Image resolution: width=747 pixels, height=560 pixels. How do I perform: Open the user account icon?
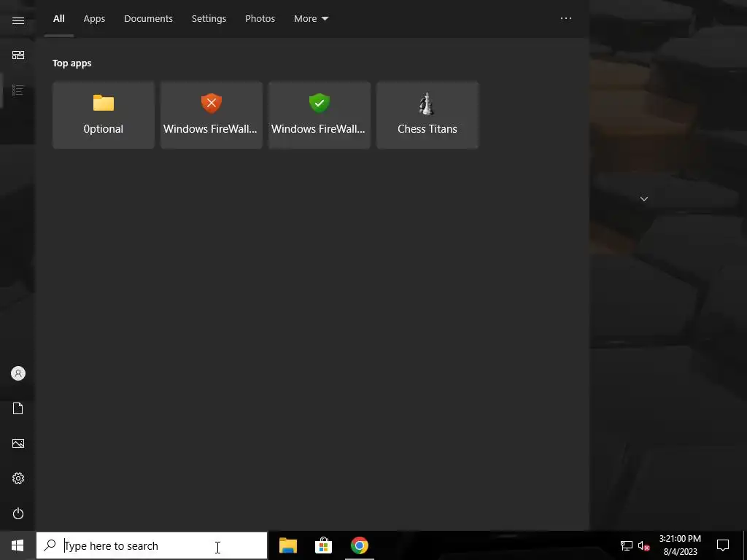(x=18, y=373)
